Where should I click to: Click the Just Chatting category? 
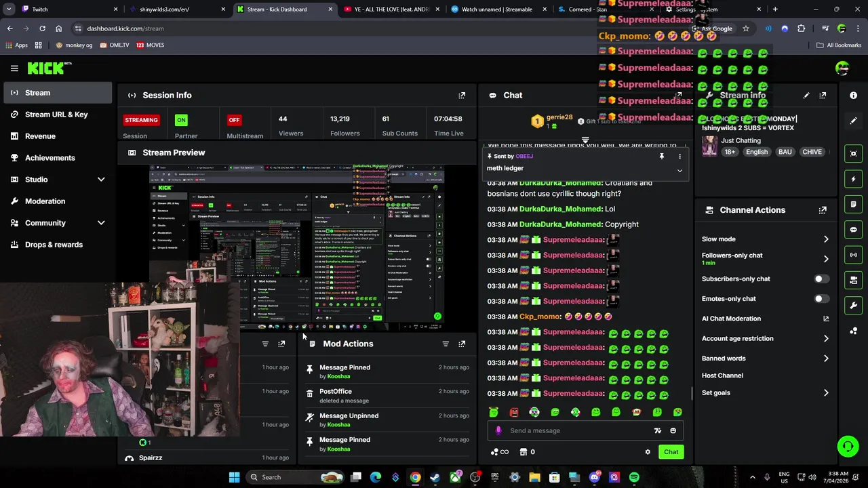[741, 141]
